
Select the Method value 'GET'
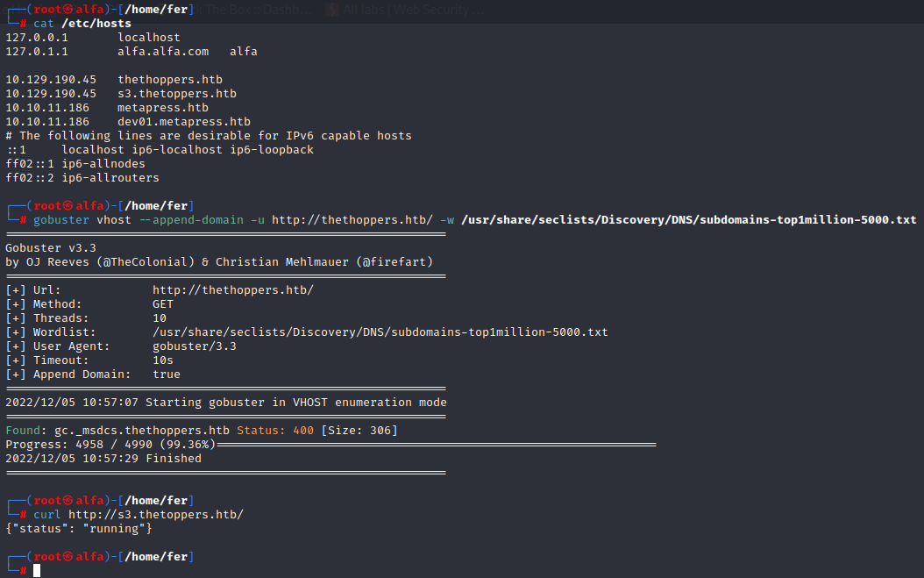tap(163, 304)
